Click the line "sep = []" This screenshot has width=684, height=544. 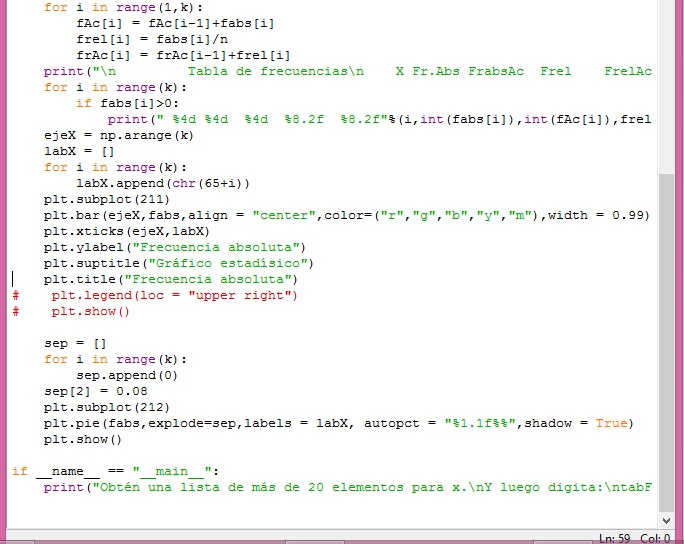[x=75, y=343]
